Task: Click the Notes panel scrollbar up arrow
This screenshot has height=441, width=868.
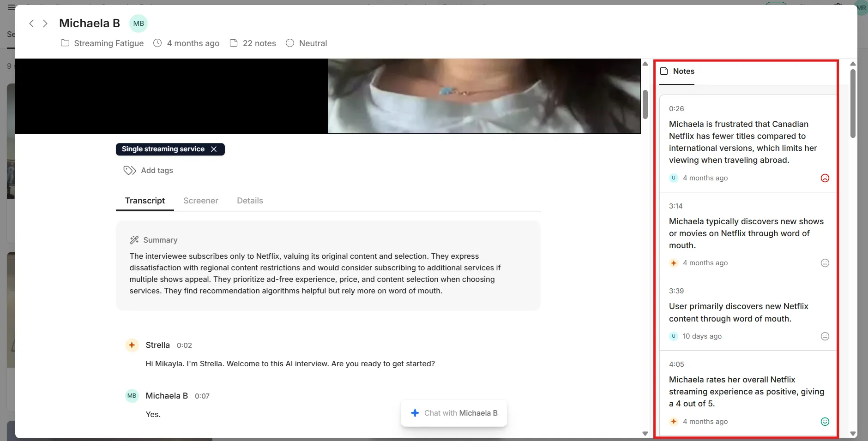Action: coord(853,64)
